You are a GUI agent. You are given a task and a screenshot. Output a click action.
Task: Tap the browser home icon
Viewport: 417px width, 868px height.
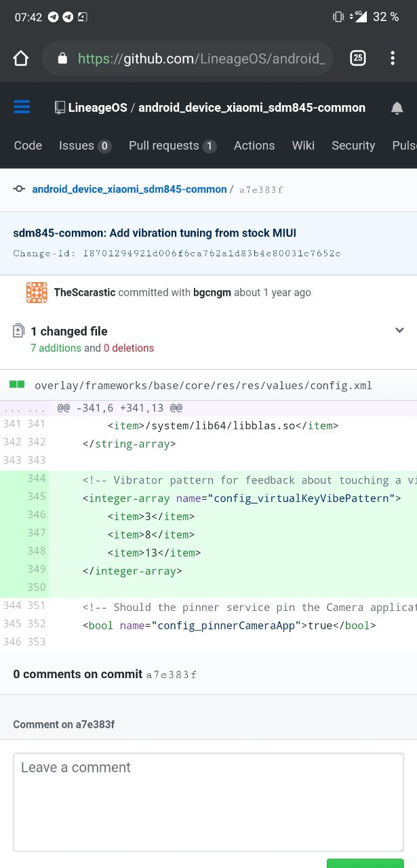pyautogui.click(x=21, y=58)
